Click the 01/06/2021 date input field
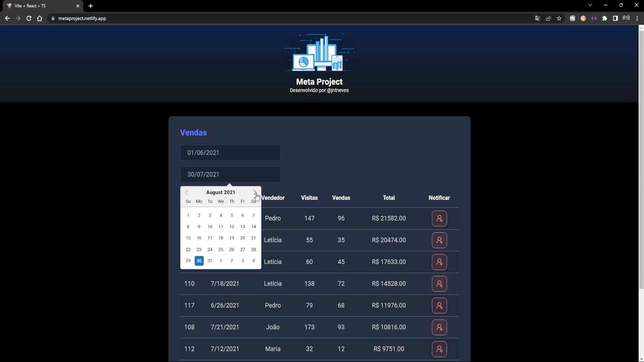 tap(231, 153)
